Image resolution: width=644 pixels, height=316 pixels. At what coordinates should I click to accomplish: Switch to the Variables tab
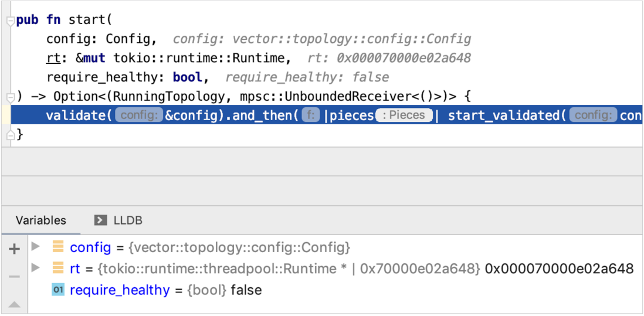pyautogui.click(x=41, y=220)
